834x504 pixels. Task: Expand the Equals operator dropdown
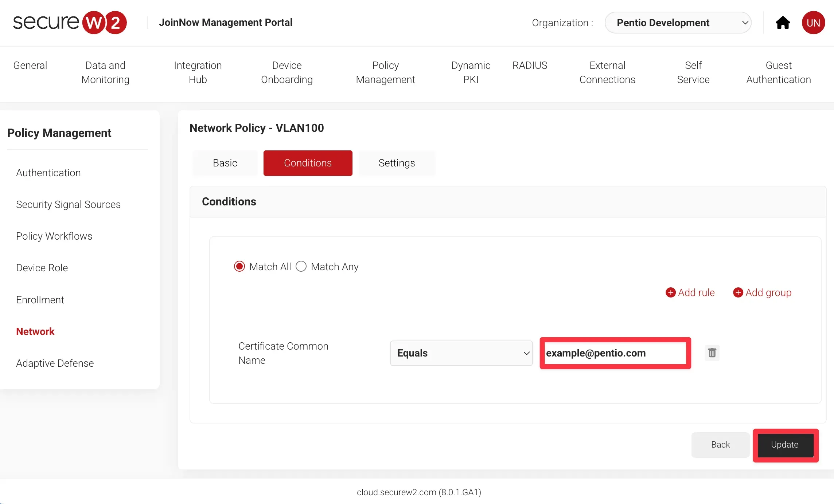point(461,353)
